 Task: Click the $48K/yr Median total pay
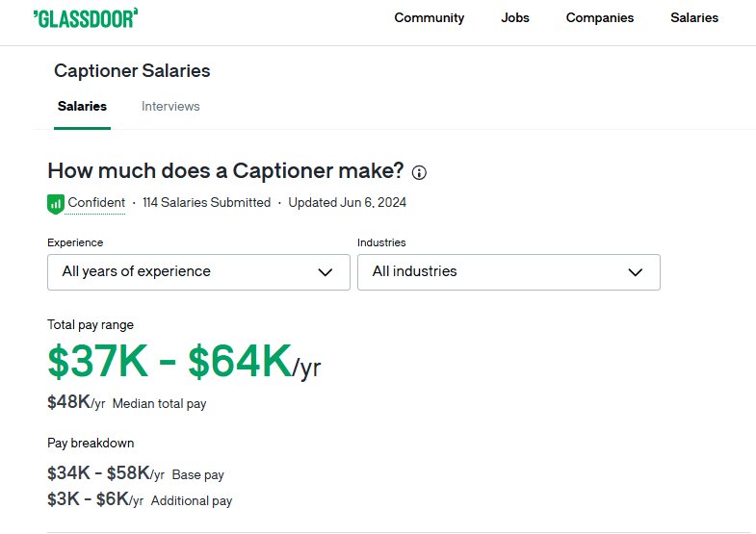point(127,402)
